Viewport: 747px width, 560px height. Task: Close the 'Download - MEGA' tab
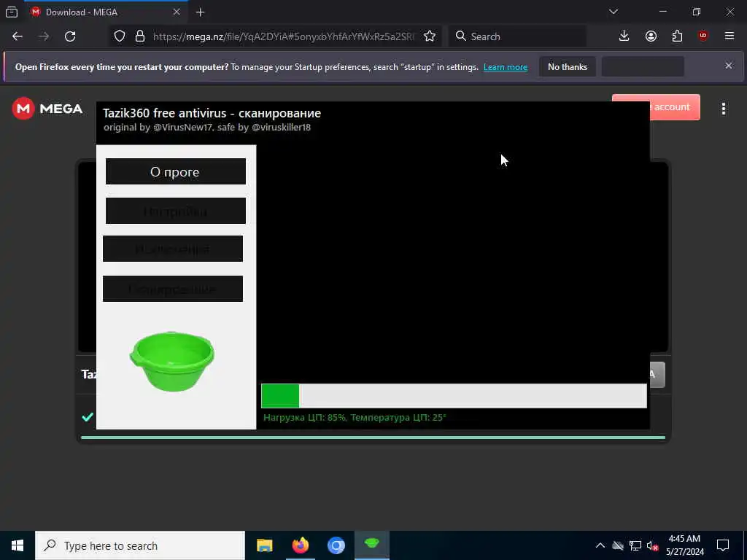[177, 12]
